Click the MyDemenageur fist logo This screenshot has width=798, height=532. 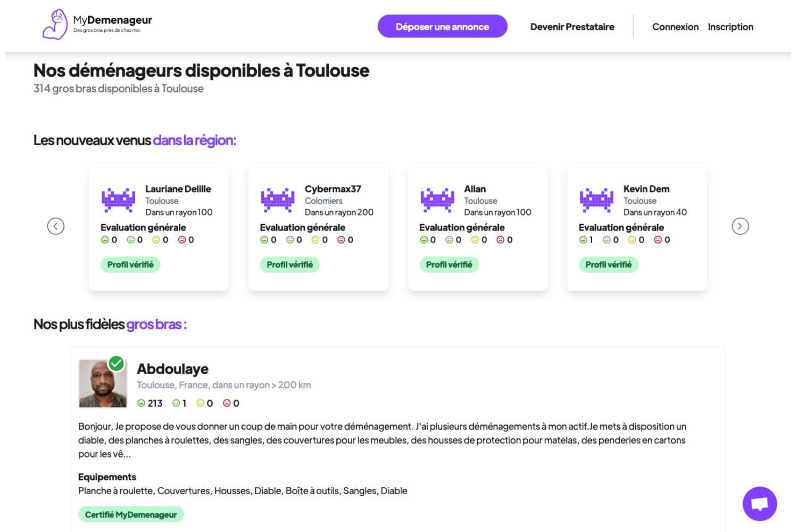pos(55,24)
